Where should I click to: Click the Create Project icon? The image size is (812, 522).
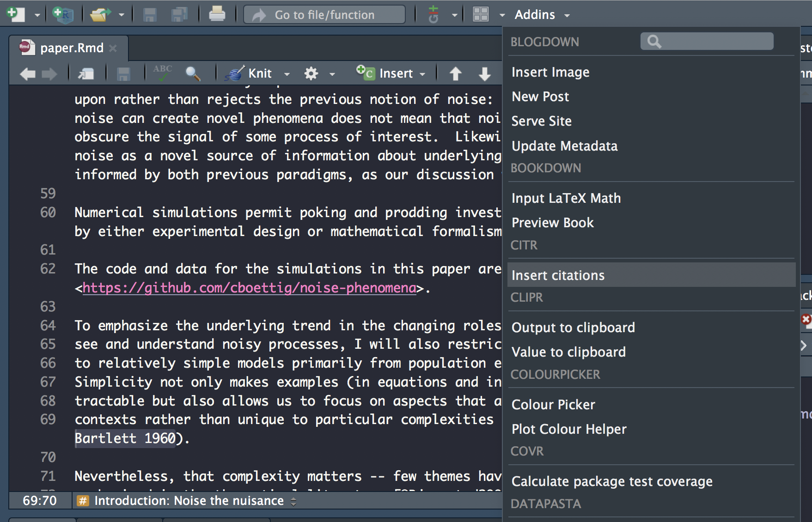tap(62, 14)
